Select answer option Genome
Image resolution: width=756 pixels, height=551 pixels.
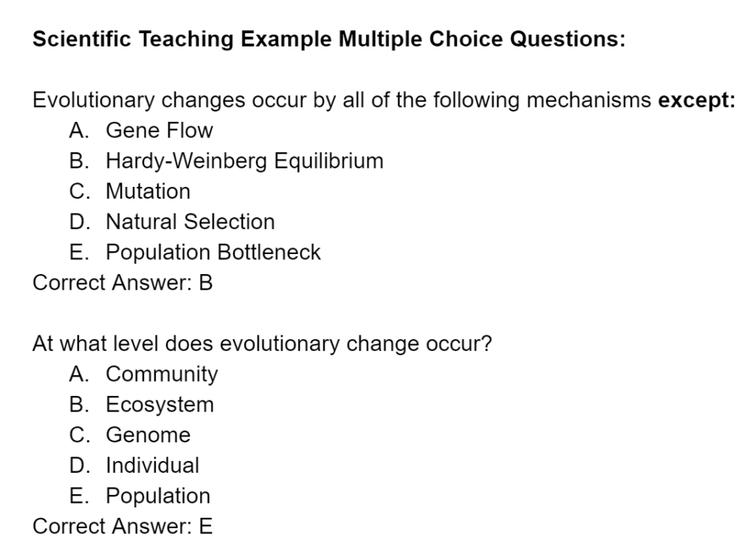pyautogui.click(x=148, y=435)
